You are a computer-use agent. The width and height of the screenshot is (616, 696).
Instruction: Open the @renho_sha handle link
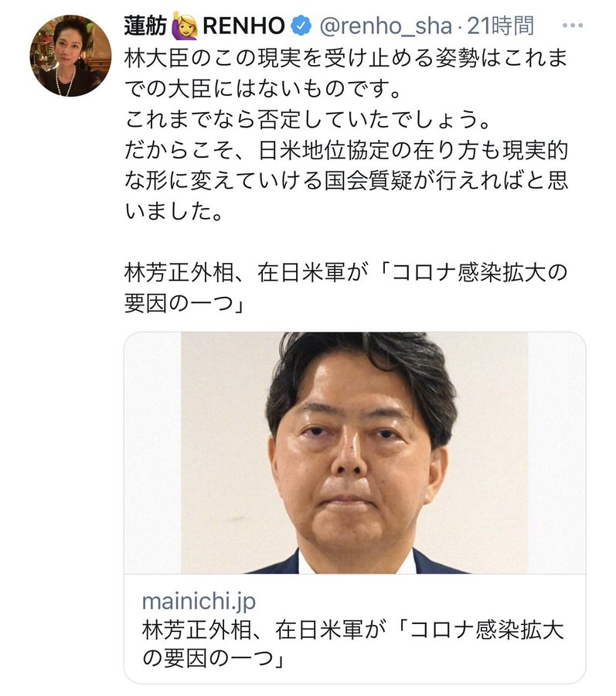(386, 26)
